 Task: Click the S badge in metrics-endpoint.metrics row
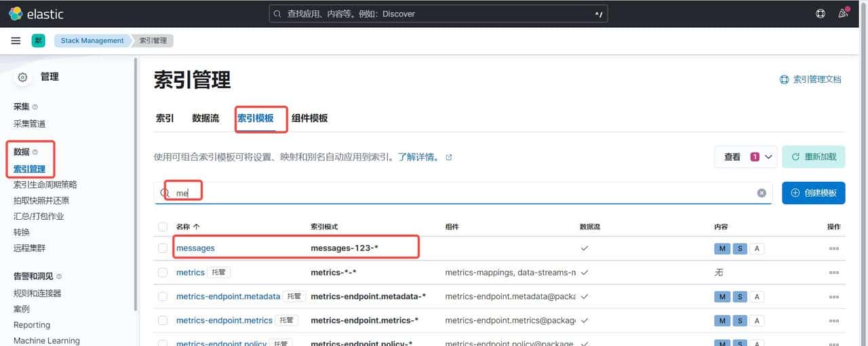(740, 320)
